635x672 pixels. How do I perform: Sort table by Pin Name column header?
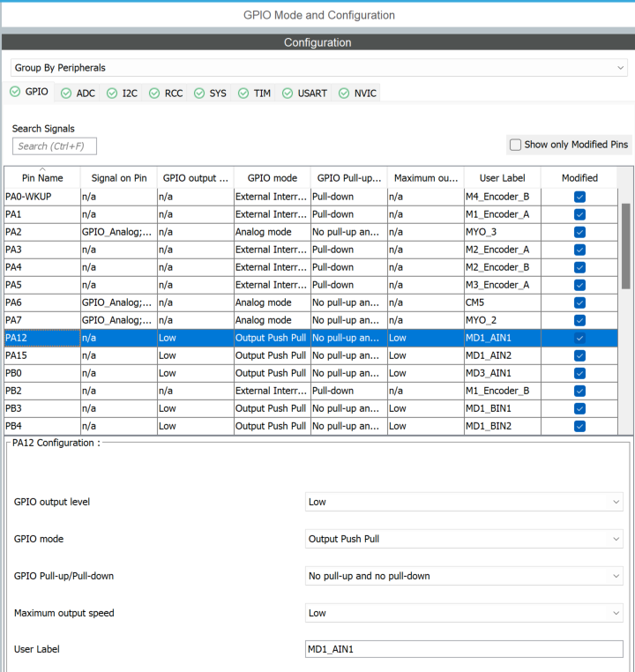coord(42,178)
